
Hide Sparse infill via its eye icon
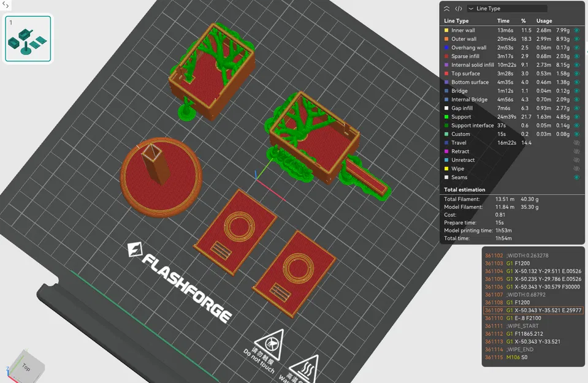pos(577,56)
